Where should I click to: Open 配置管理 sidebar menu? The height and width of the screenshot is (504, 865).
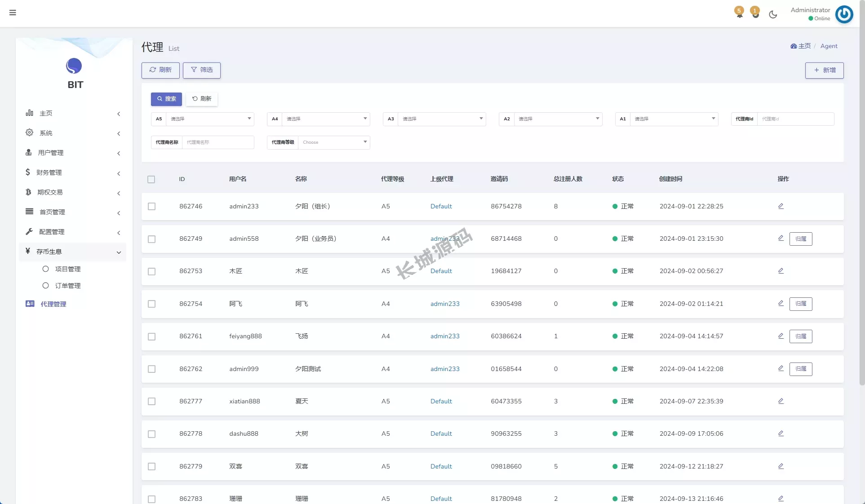tap(73, 232)
